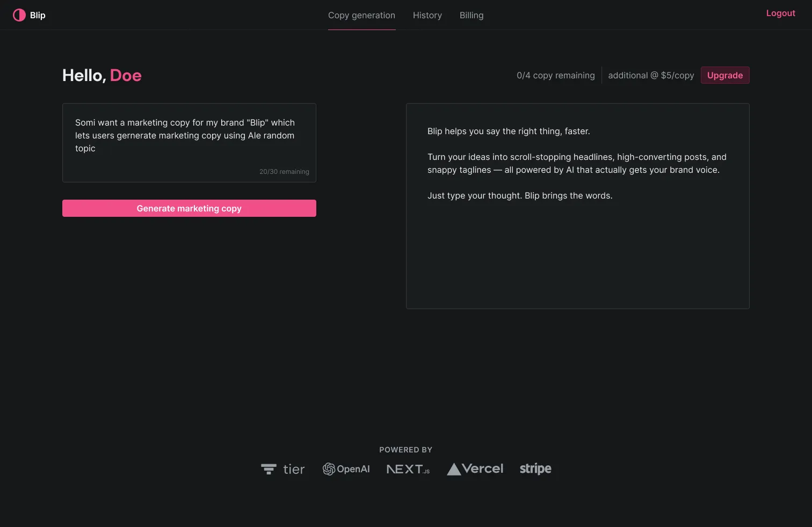Click the "0/4 copy remaining" label
Screen dimensions: 812x527
(x=555, y=76)
